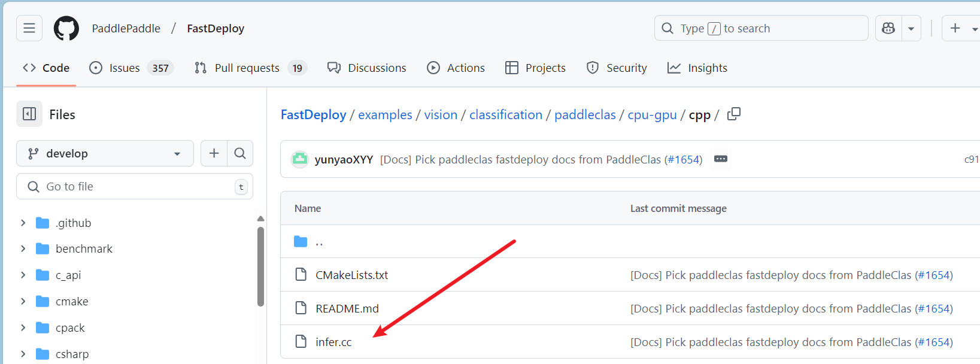Open the Pull requests tab
Viewport: 980px width, 364px height.
point(246,68)
